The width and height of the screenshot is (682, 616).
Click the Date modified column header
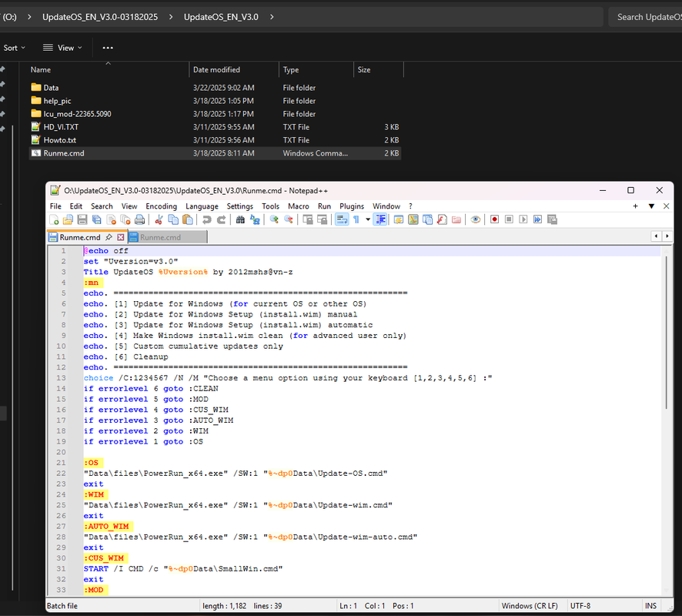tap(216, 70)
